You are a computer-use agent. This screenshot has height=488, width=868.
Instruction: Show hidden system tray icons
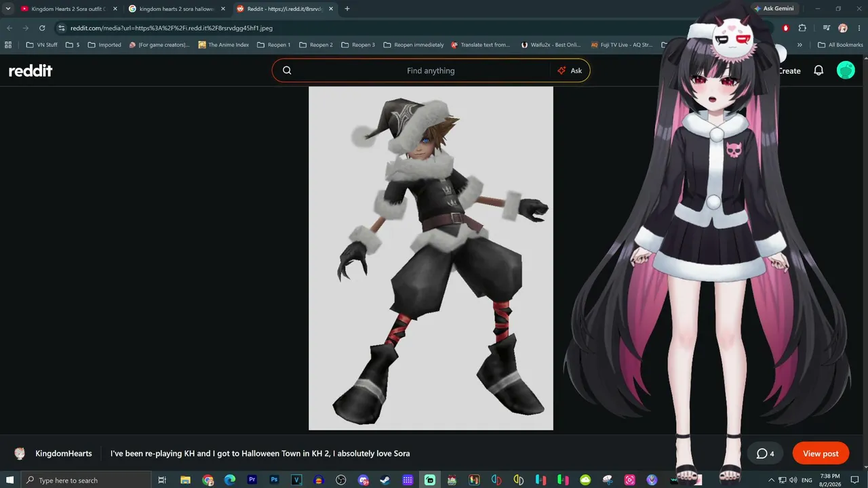tap(772, 480)
